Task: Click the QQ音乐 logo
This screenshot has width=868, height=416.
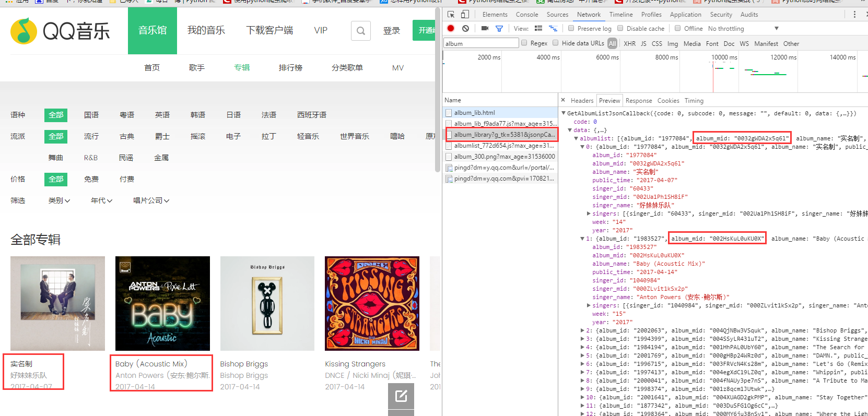Action: 60,31
